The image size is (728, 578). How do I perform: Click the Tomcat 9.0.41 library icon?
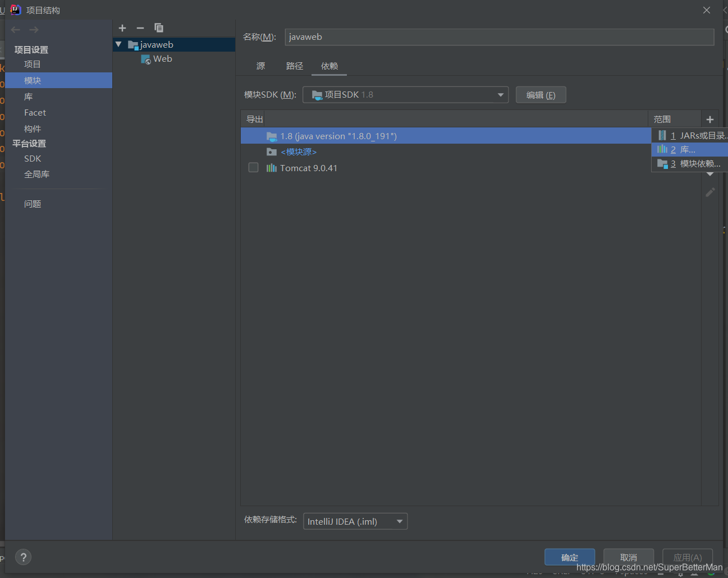(272, 168)
